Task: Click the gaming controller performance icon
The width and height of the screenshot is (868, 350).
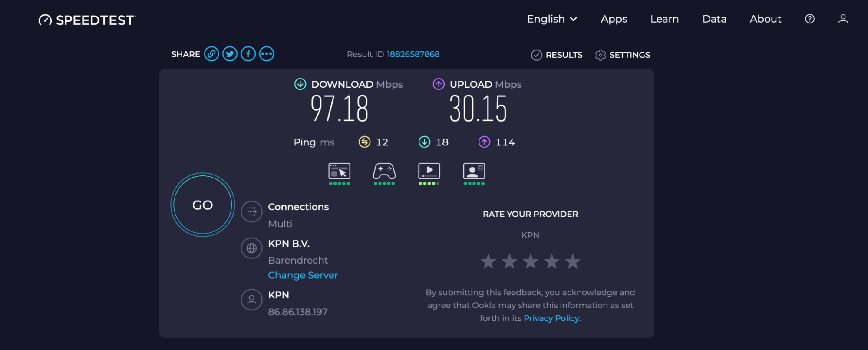Action: click(384, 172)
